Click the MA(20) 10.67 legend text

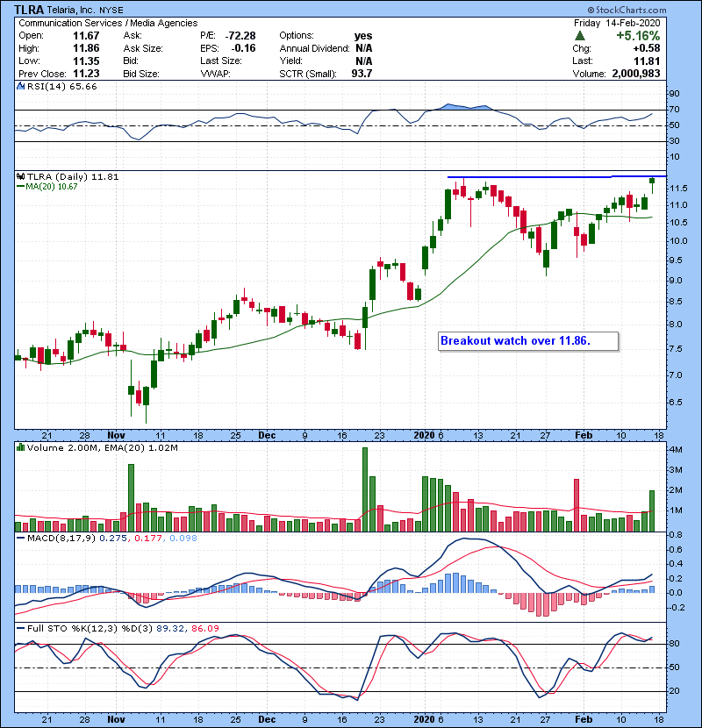pos(52,187)
